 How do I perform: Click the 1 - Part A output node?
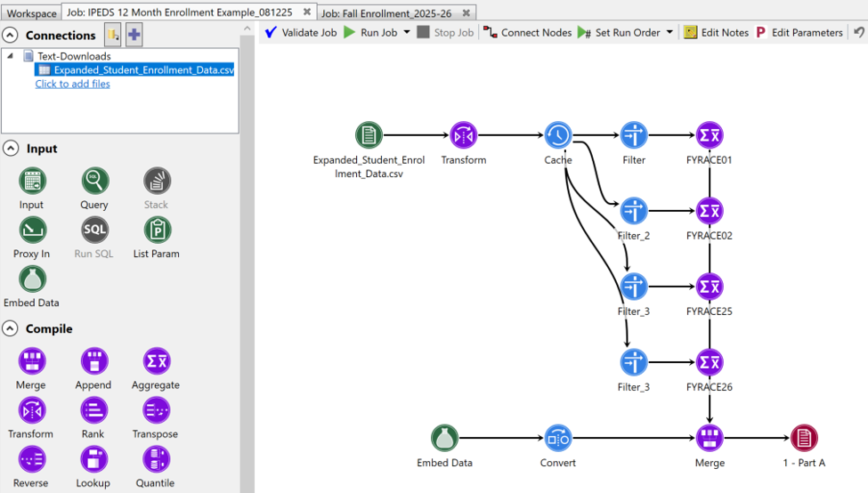tap(804, 438)
